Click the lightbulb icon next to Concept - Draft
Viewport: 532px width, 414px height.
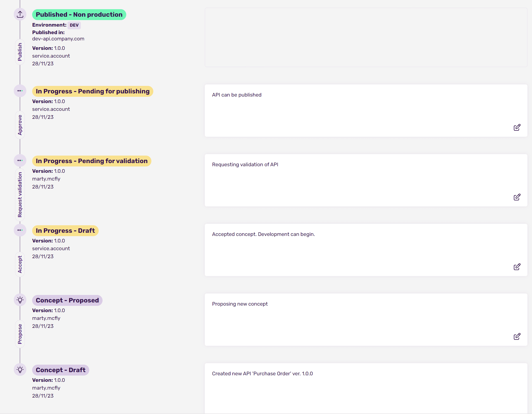point(20,370)
